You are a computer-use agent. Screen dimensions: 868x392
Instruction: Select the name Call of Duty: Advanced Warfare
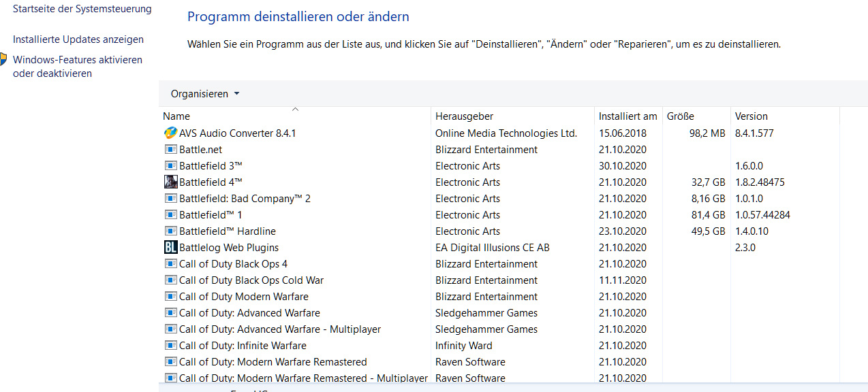pos(250,313)
